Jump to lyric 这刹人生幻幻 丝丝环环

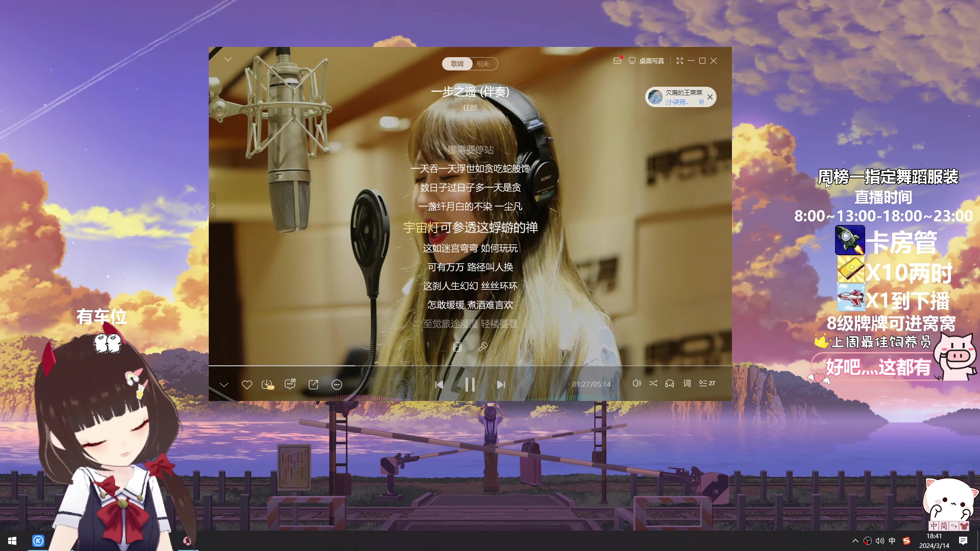(x=470, y=286)
